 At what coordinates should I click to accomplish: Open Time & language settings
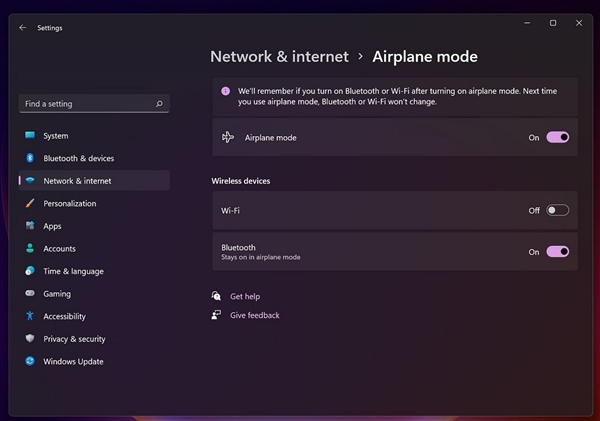tap(73, 271)
